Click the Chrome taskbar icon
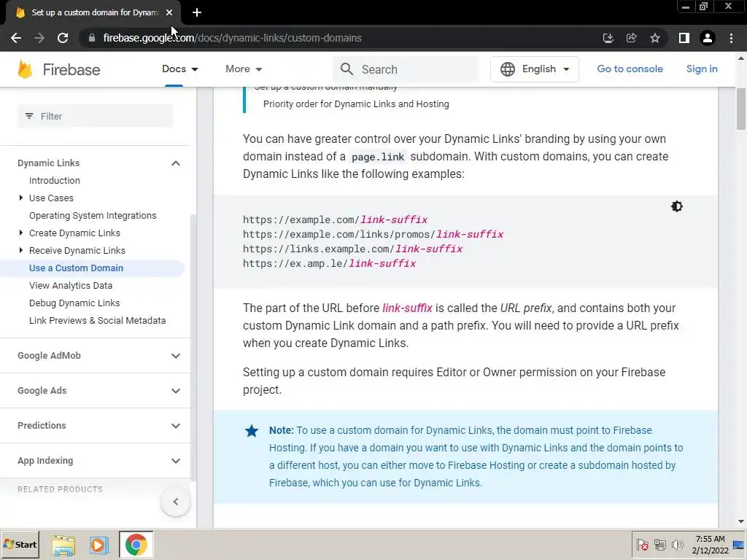 pyautogui.click(x=136, y=545)
